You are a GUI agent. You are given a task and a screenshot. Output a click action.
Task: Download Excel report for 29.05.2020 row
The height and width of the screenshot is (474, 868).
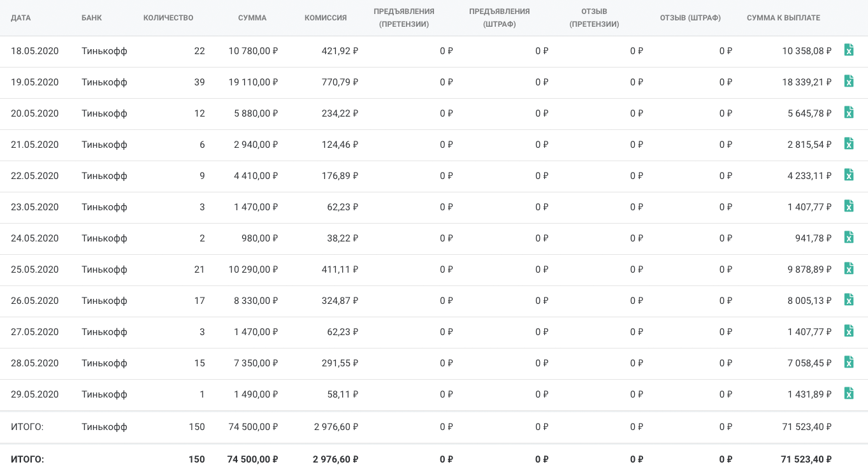click(x=849, y=393)
